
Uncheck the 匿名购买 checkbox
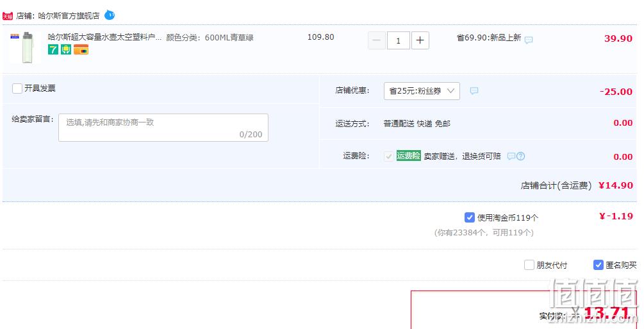pos(599,265)
